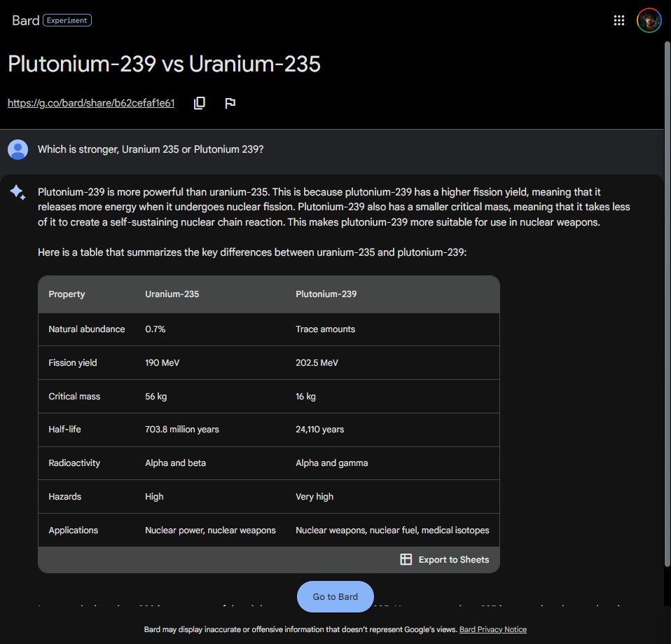
Task: Report this shared conversation with the flag icon
Action: click(230, 103)
